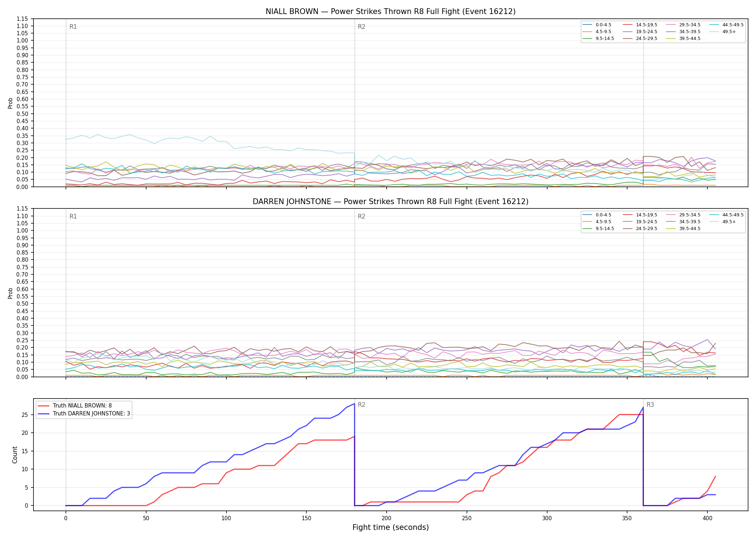Click the R2 label in the Niall Brown chart
Screen dimensions: 756x540
click(361, 27)
